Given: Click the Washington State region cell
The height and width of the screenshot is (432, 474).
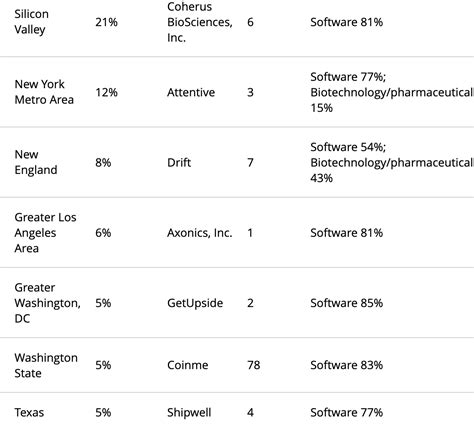Looking at the screenshot, I should click(46, 365).
